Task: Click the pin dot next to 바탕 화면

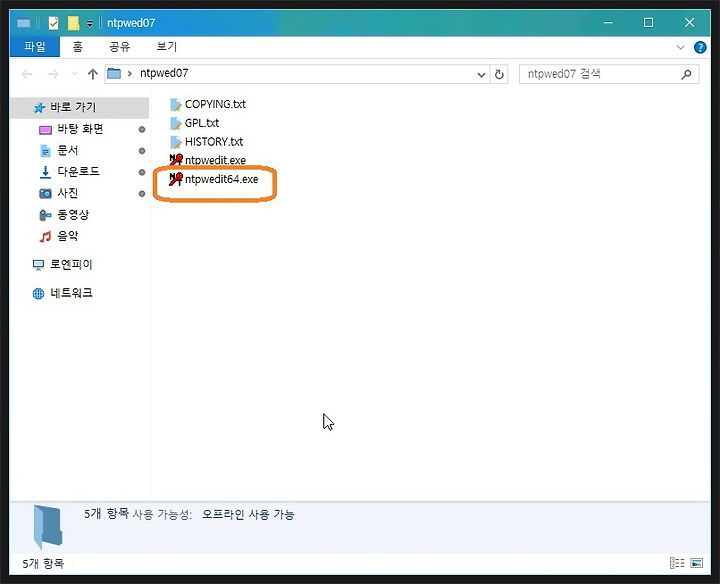Action: click(x=142, y=129)
